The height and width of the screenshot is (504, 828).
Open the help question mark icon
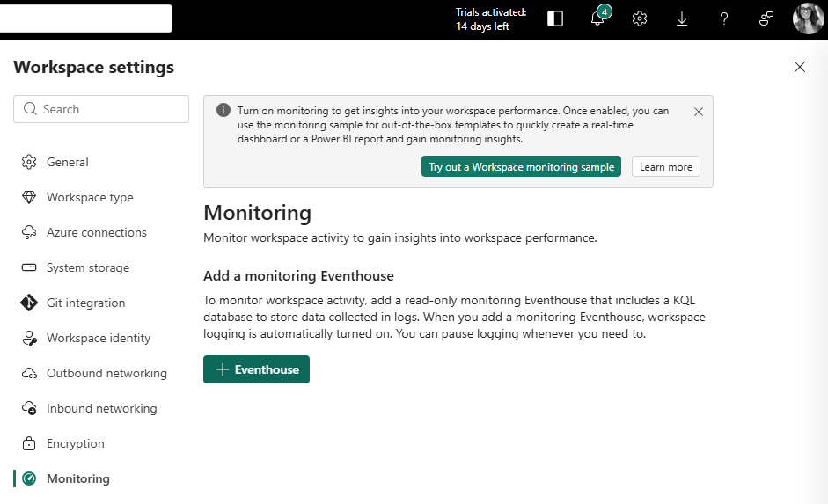(x=724, y=19)
